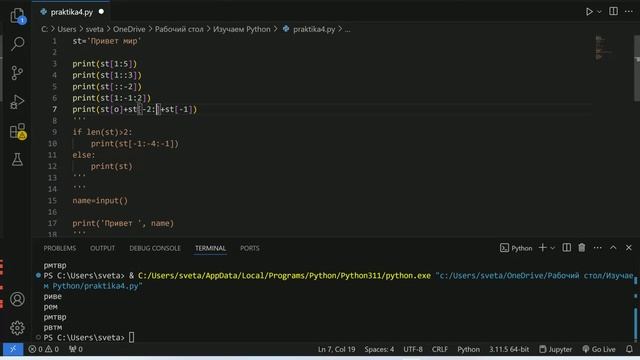Open the terminal launch profile dropdown
The image size is (640, 360).
point(552,248)
